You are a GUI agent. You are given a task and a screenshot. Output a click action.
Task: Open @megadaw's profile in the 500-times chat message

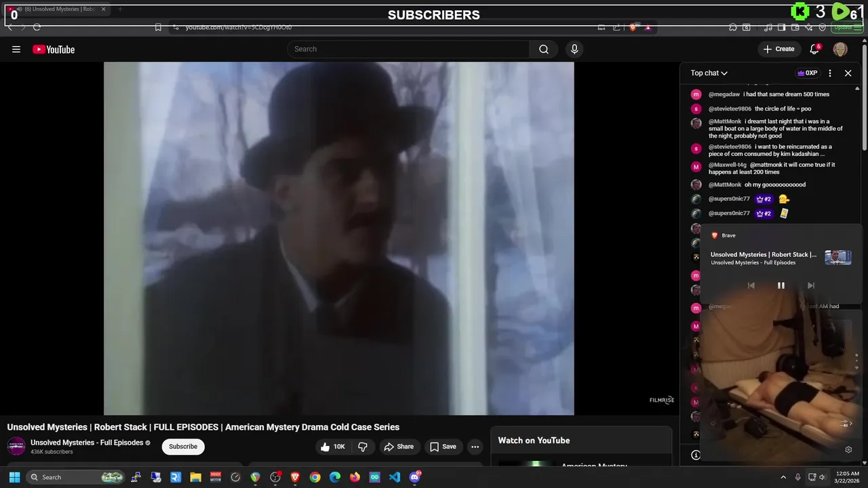pyautogui.click(x=724, y=94)
